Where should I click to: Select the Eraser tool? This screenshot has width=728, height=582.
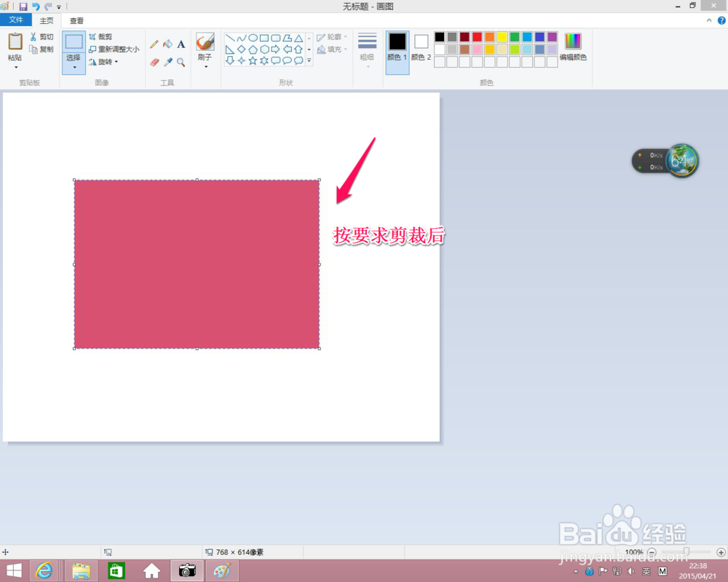point(154,62)
